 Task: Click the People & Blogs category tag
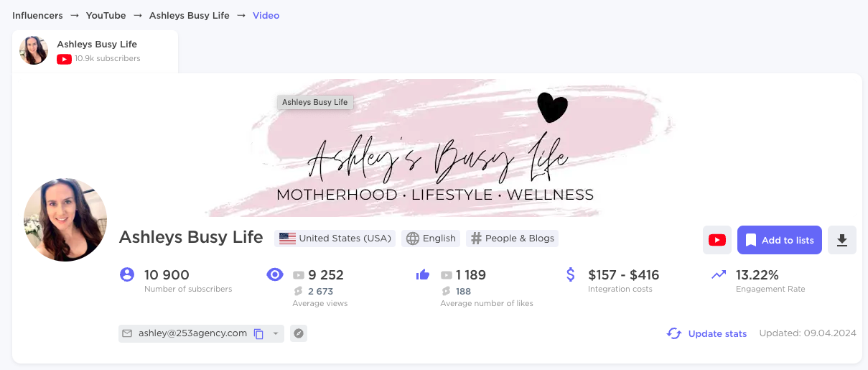point(512,239)
